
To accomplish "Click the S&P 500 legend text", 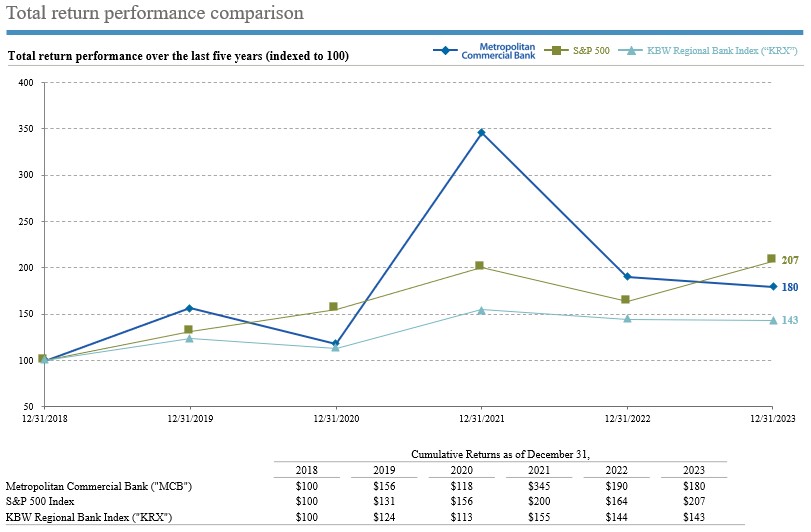I will 591,51.
